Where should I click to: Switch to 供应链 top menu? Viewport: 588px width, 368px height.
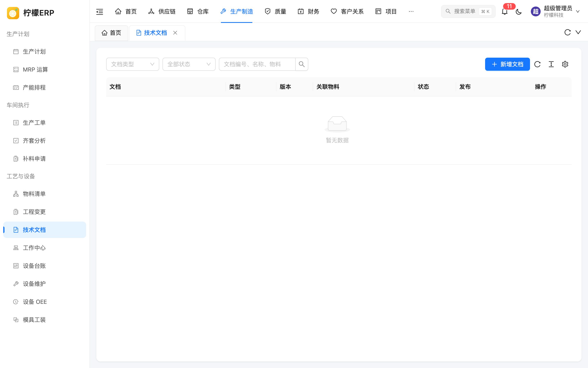pos(162,11)
